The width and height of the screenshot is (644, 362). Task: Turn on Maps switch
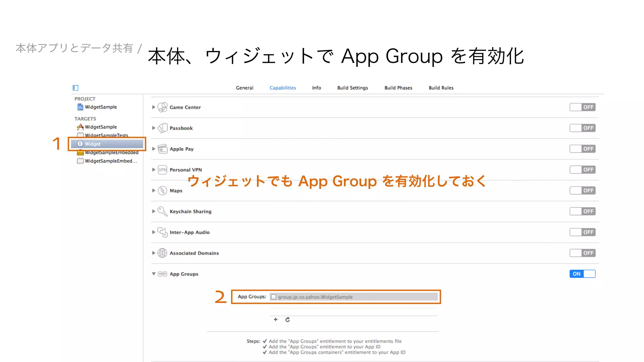click(x=582, y=190)
